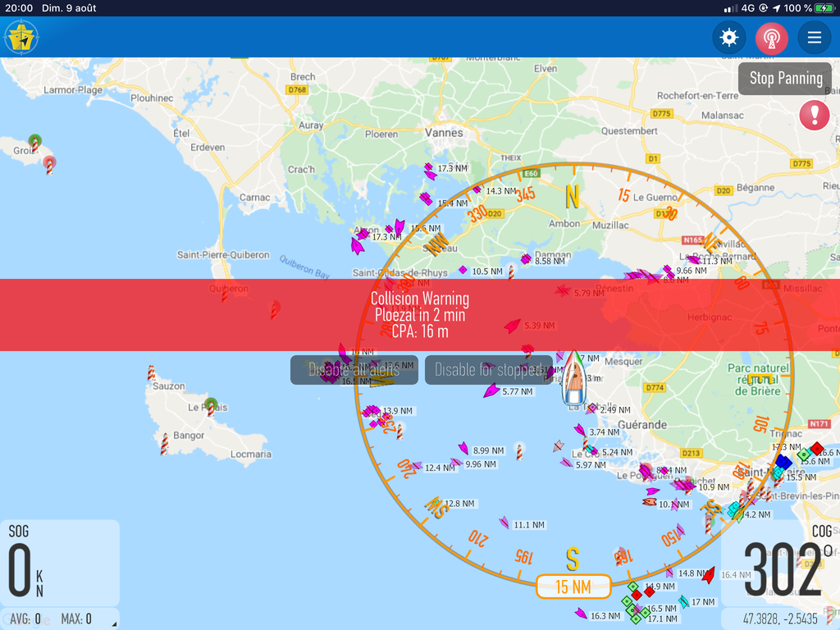The image size is (840, 630).
Task: Select the target labeled 2.49 NM
Action: (x=592, y=409)
